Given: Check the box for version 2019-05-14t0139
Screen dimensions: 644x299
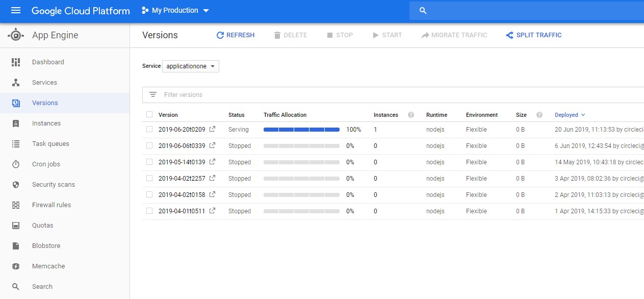Looking at the screenshot, I should pyautogui.click(x=149, y=162).
